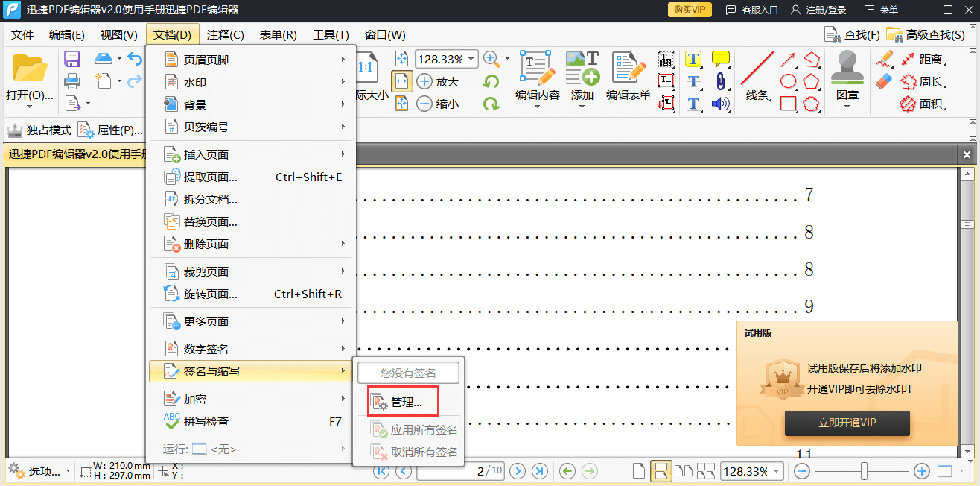Select the Underline text tool
This screenshot has height=486, width=980.
pos(693,104)
